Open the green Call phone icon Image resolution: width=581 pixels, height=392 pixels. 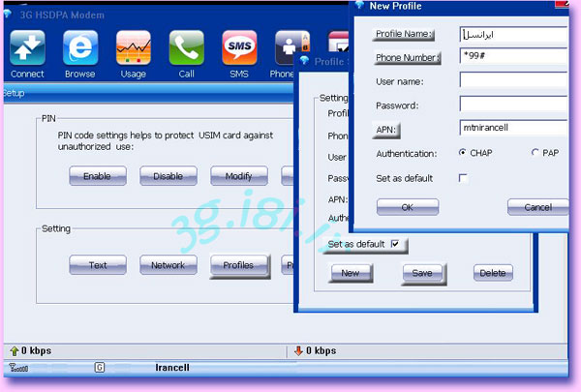[186, 47]
